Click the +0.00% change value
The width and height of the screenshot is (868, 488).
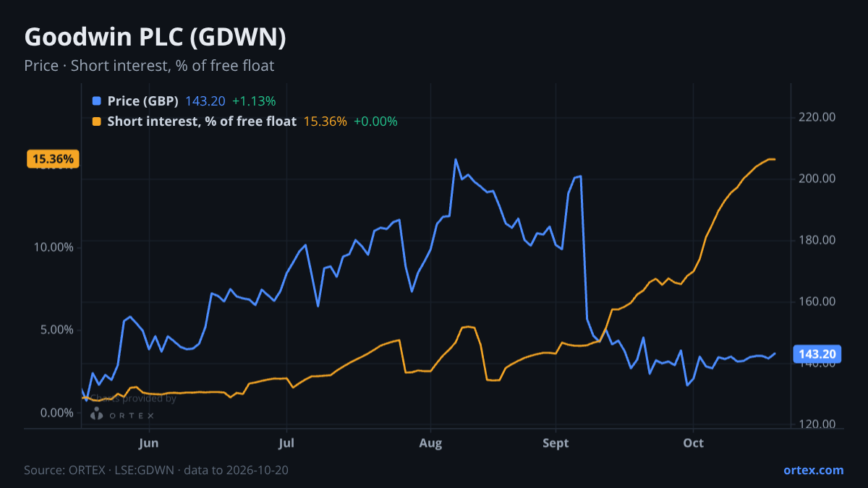(x=375, y=121)
